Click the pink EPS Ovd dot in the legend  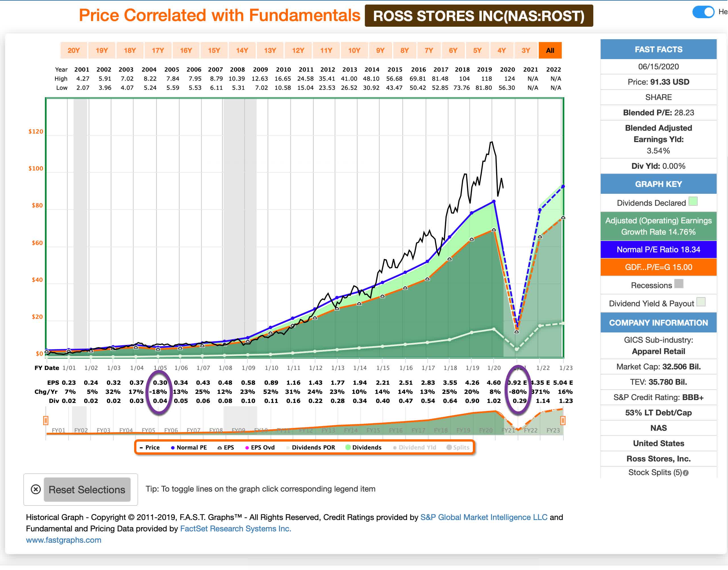click(247, 448)
